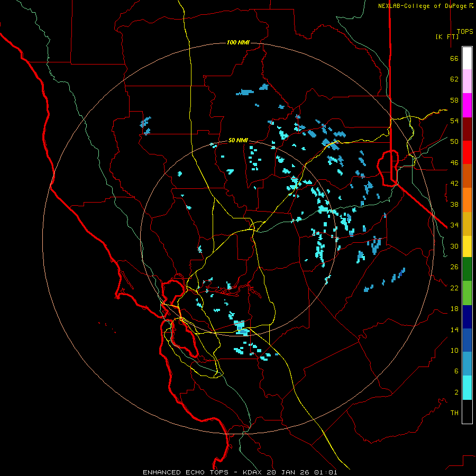The image size is (476, 476).
Task: Click the TOPS legend title
Action: pos(465,31)
